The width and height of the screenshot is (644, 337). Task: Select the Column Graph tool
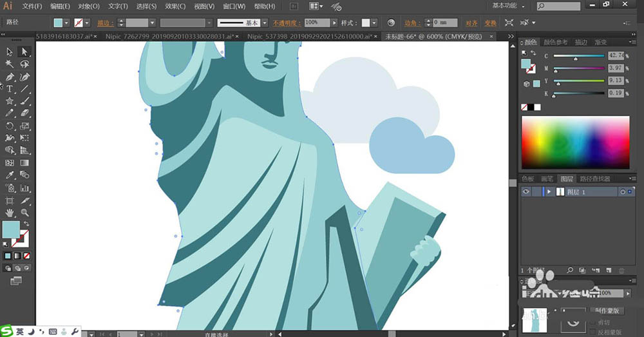[24, 188]
